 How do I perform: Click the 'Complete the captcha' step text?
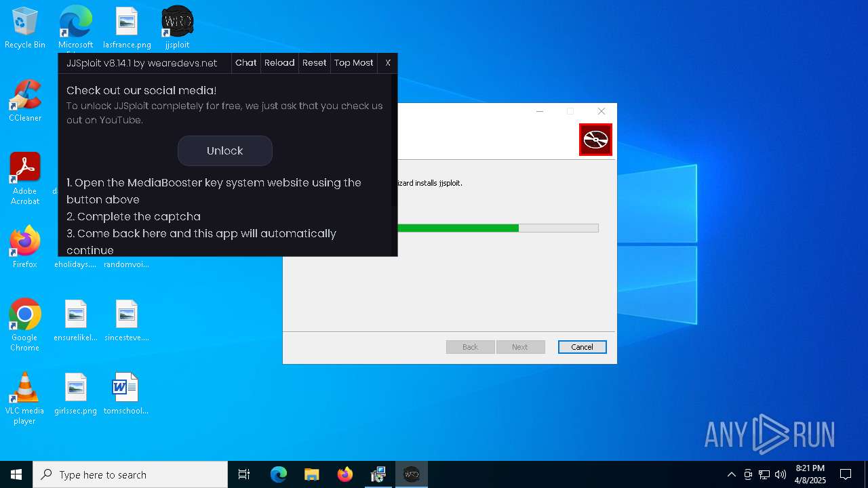tap(134, 217)
